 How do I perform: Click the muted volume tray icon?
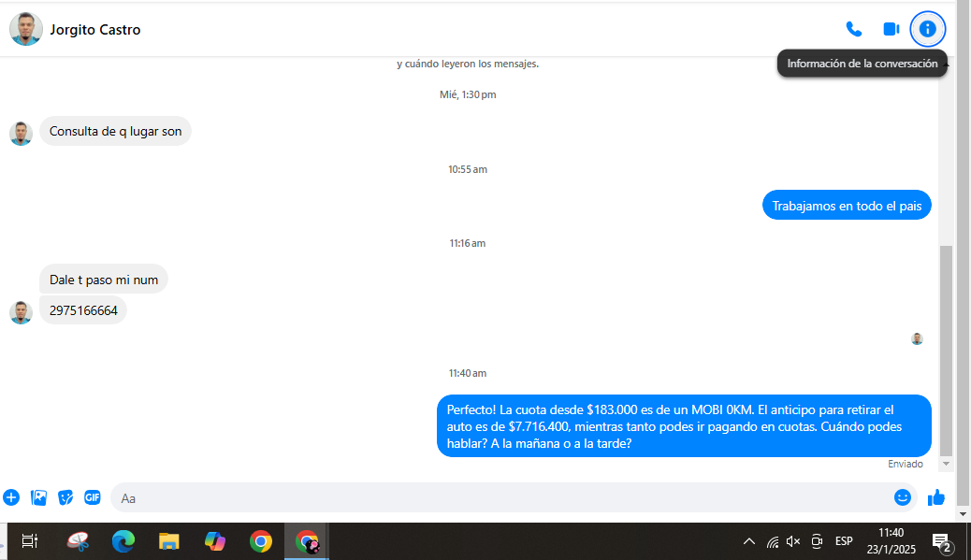pos(793,541)
